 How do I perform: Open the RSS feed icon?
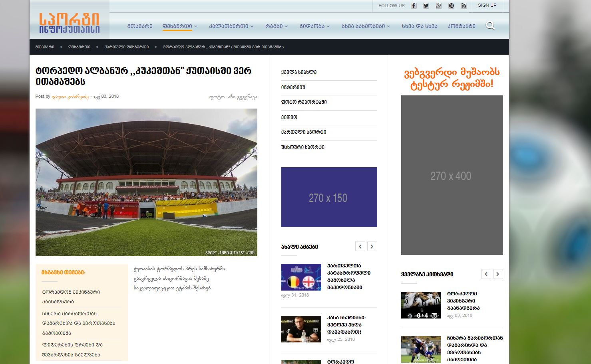464,6
